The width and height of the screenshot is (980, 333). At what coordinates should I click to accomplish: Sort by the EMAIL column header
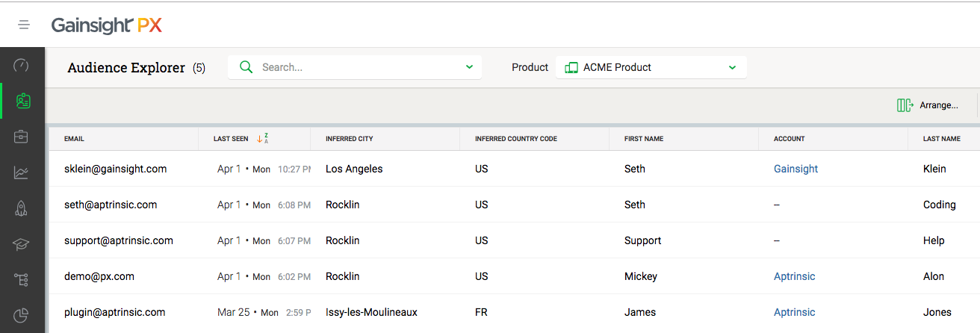click(74, 139)
